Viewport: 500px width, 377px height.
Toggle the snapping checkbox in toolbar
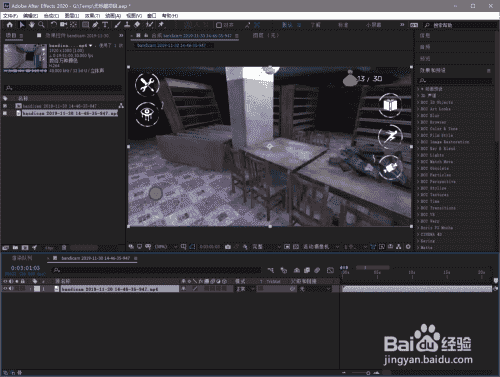(219, 25)
